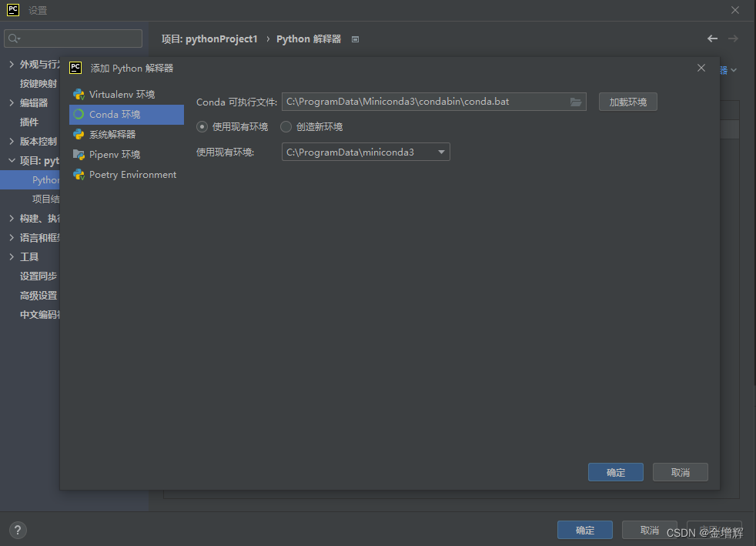Close the 添加 Python 解释器 dialog

[x=701, y=68]
